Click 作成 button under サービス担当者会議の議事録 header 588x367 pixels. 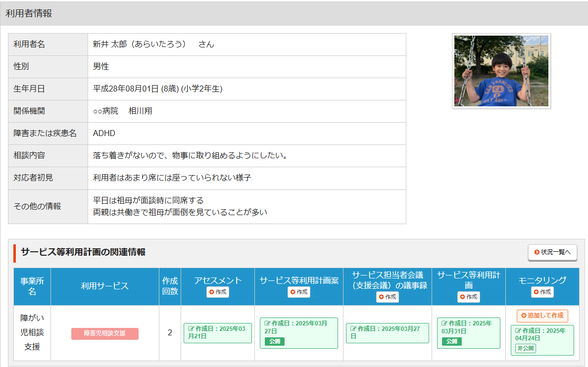point(388,297)
